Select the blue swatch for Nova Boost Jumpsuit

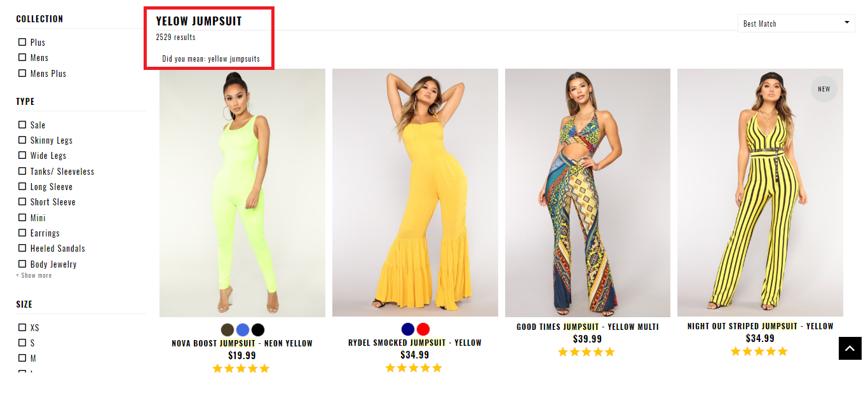coord(243,330)
